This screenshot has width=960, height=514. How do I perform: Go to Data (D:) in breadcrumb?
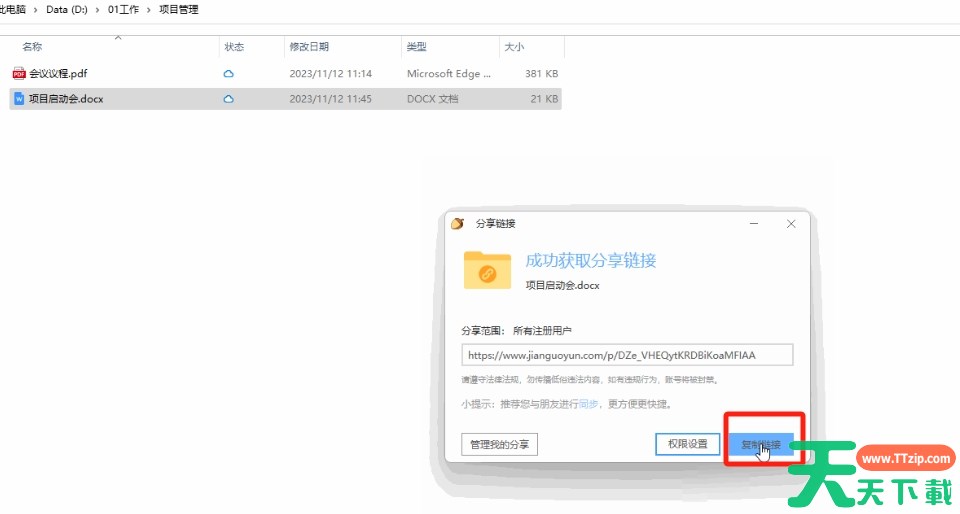click(x=67, y=10)
